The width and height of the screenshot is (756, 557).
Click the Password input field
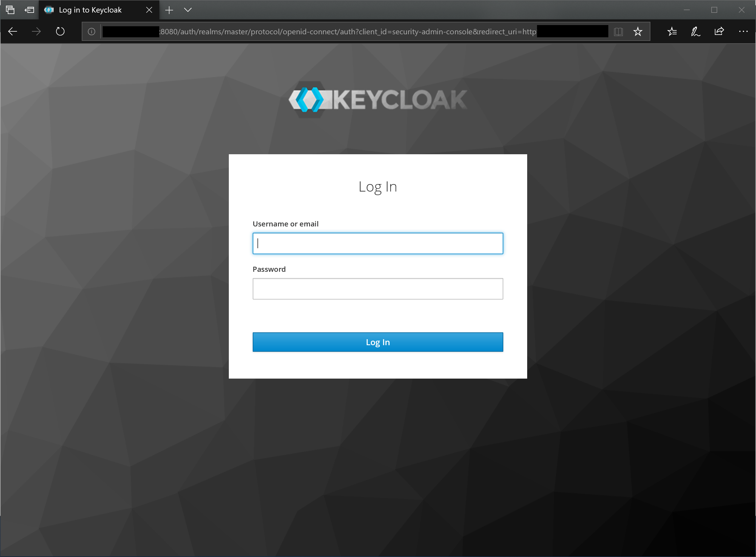[377, 288]
